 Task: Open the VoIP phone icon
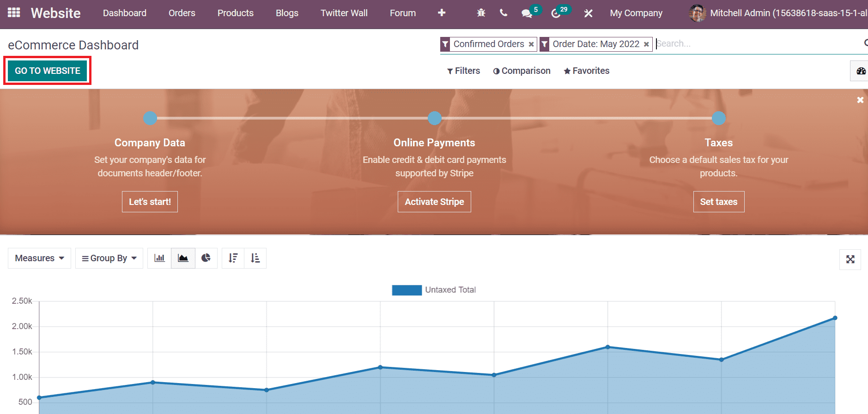pos(504,13)
